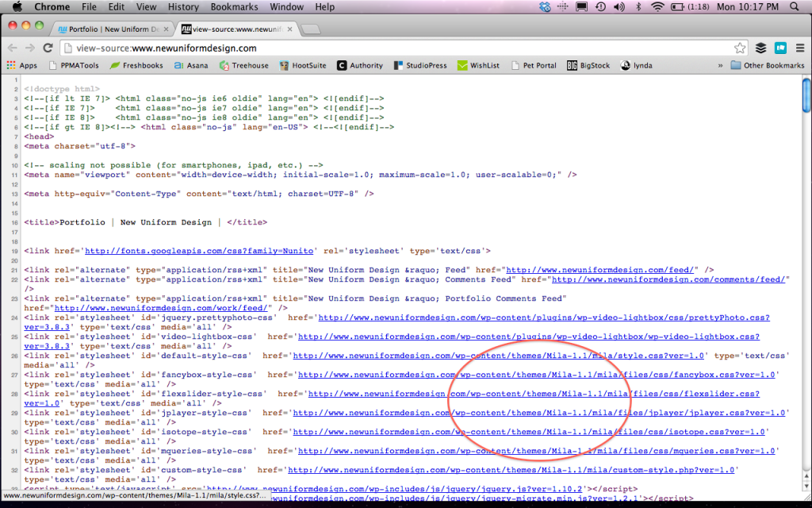The height and width of the screenshot is (508, 812).
Task: Open the Asana bookmark
Action: [x=191, y=65]
